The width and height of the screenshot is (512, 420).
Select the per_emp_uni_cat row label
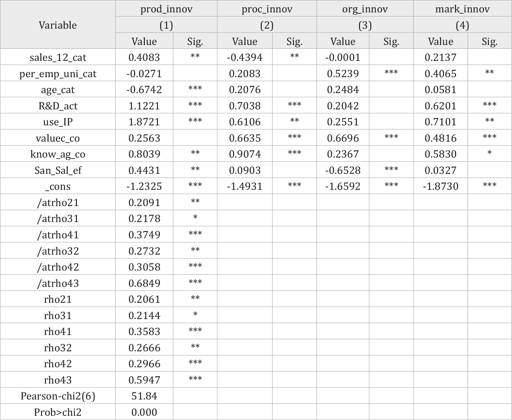point(58,74)
